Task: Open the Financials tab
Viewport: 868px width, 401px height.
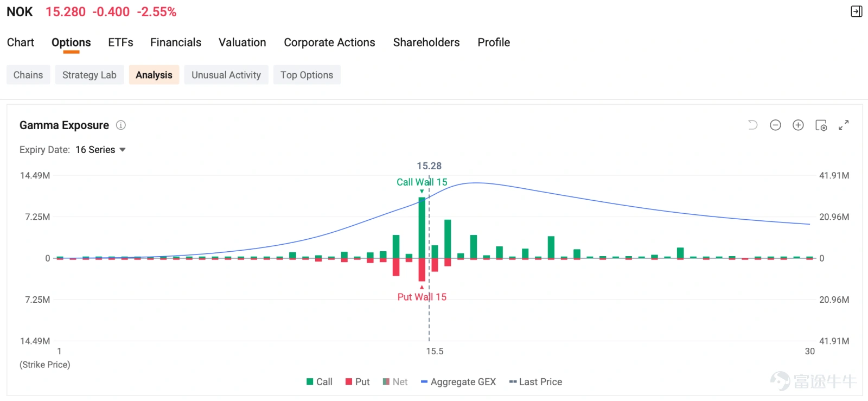Action: tap(176, 42)
